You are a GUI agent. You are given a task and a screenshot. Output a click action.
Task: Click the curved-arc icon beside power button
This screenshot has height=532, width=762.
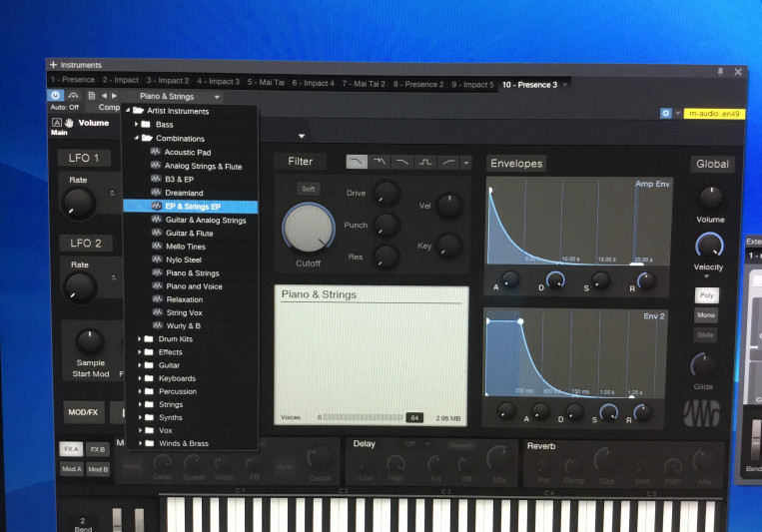click(73, 96)
